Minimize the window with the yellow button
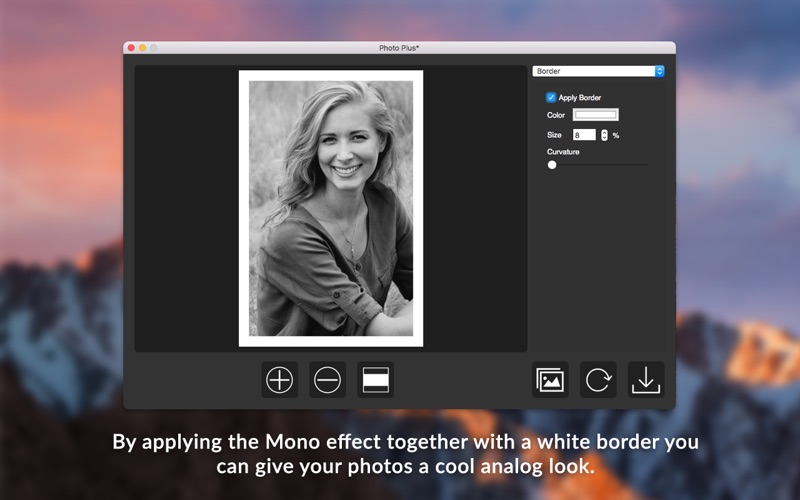This screenshot has width=800, height=500. pos(143,48)
